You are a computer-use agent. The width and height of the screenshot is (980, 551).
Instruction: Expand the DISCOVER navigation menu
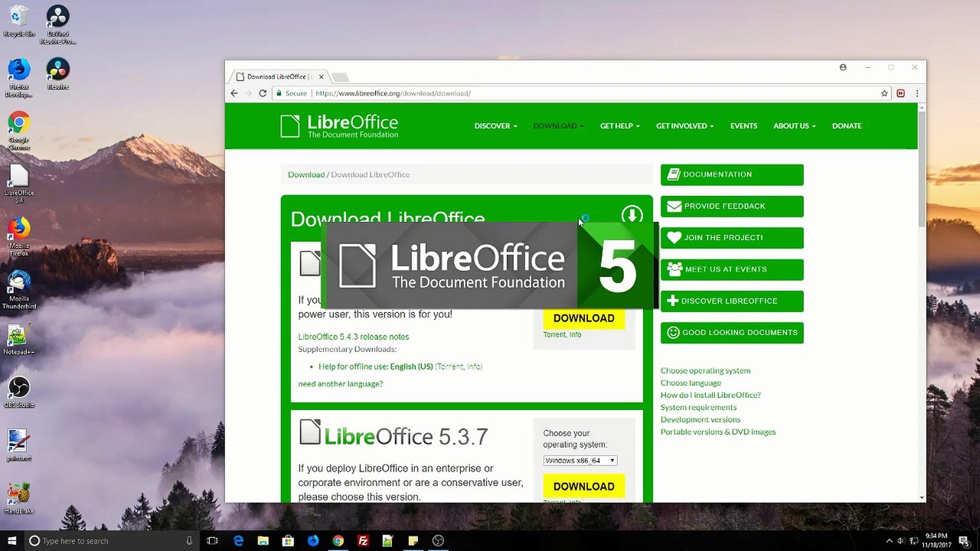tap(495, 126)
